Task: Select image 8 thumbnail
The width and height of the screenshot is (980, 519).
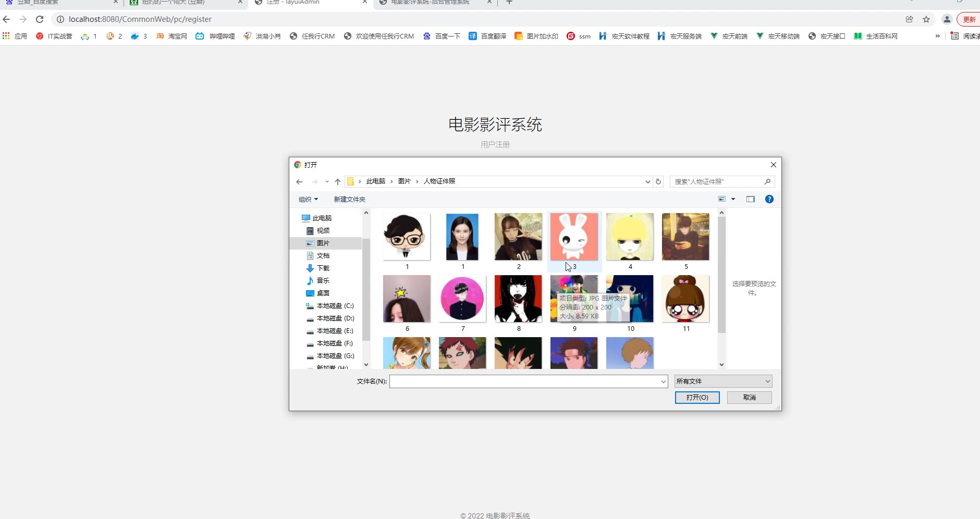Action: pos(518,299)
